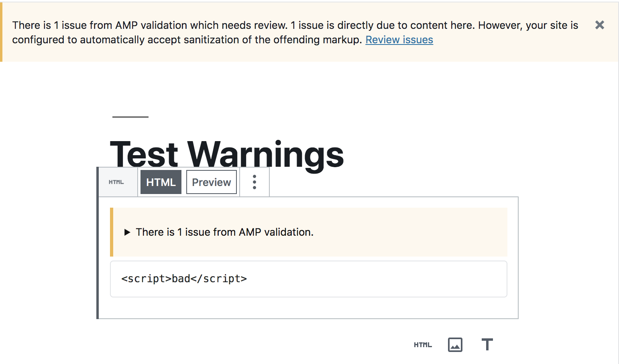Switch to the HTML tab
Viewport: 619px width, 364px height.
(161, 182)
